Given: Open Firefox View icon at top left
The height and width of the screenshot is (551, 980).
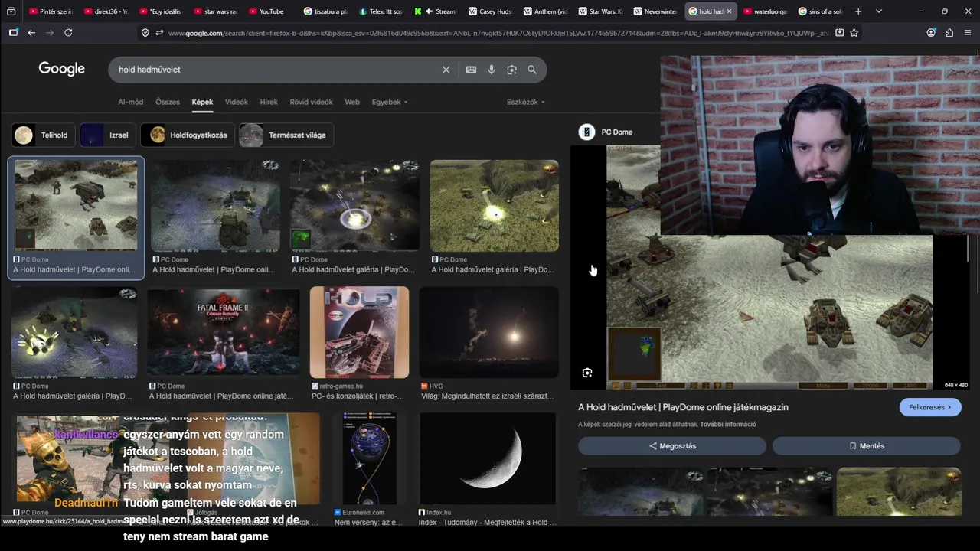Looking at the screenshot, I should [11, 11].
